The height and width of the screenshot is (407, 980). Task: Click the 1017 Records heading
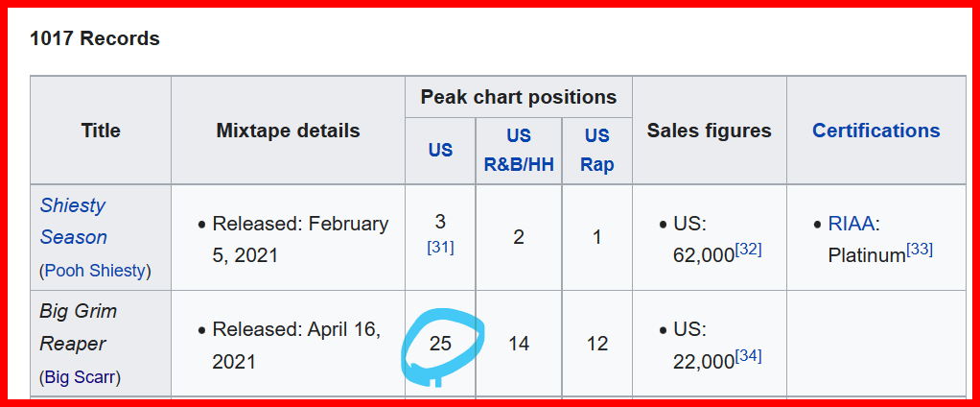pos(95,39)
